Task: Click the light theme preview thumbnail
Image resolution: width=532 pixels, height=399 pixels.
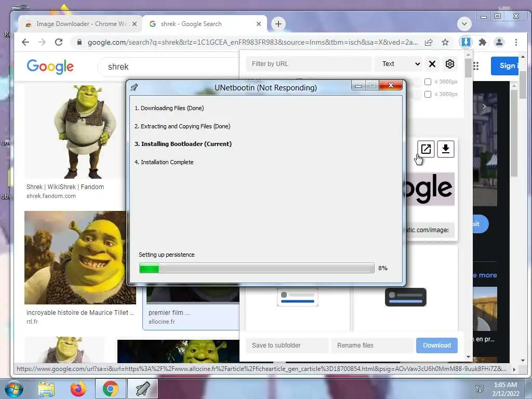Action: tap(298, 297)
